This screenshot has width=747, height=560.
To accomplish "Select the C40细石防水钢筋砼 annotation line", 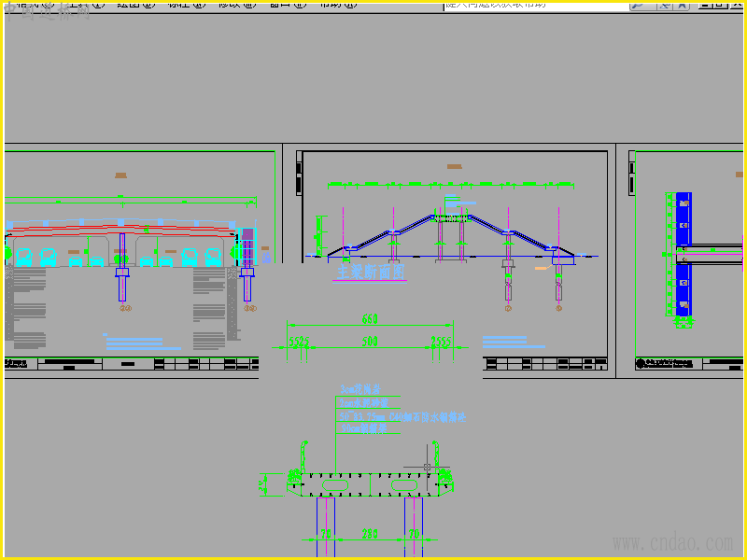I will (x=402, y=417).
